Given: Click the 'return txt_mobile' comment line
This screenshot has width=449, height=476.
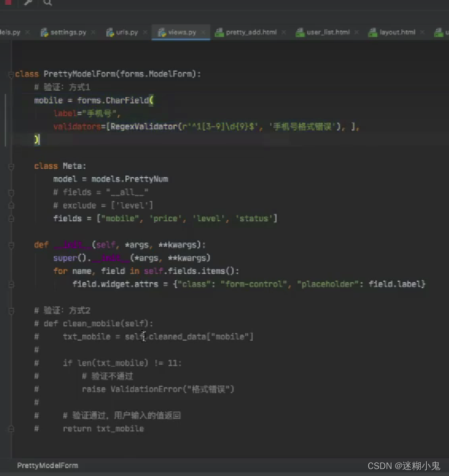Looking at the screenshot, I should [103, 429].
